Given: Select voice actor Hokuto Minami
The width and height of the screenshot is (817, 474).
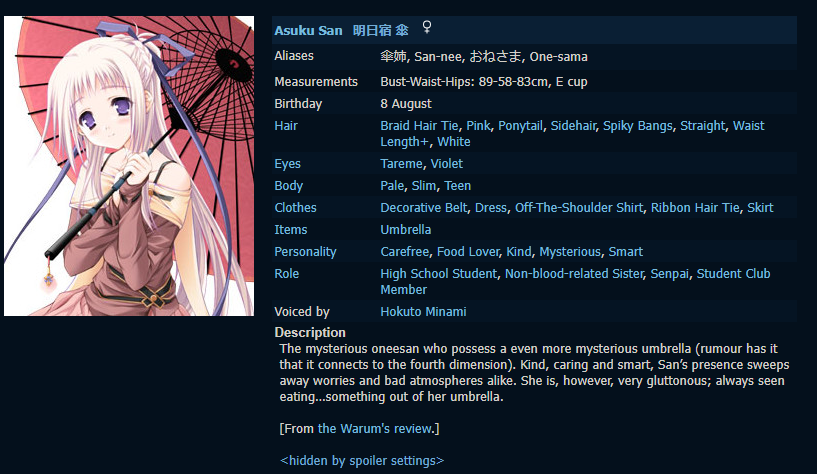Looking at the screenshot, I should (x=423, y=311).
